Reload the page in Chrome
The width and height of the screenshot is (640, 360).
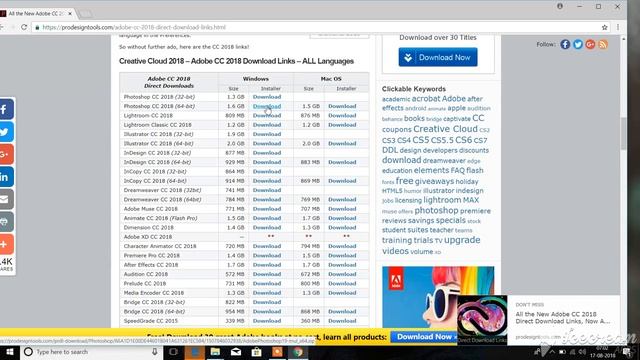pos(24,27)
